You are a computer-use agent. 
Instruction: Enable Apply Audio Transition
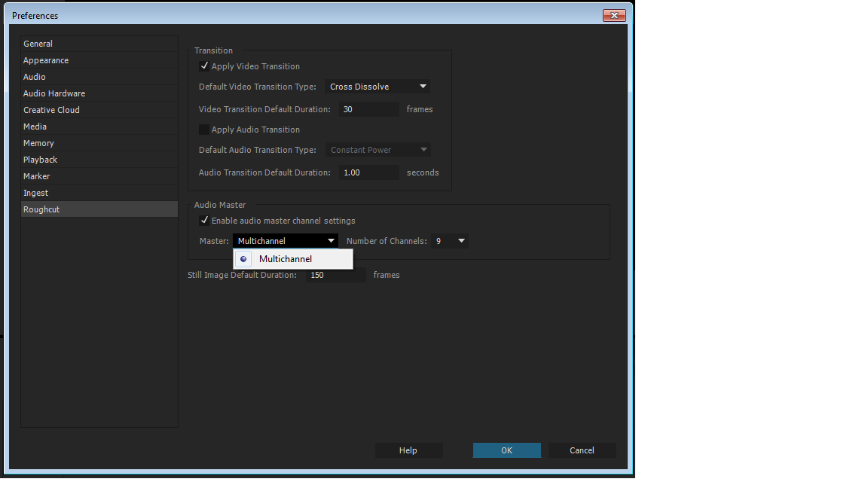(204, 129)
